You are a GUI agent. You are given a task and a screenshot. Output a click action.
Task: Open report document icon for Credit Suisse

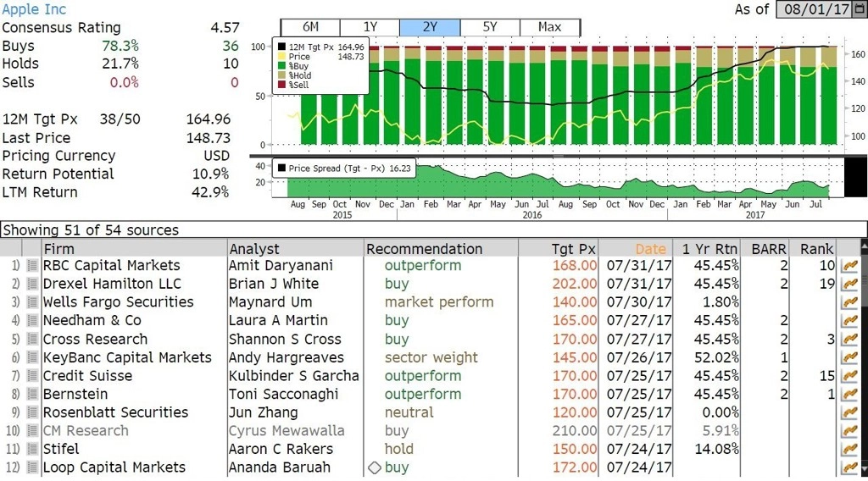point(32,375)
